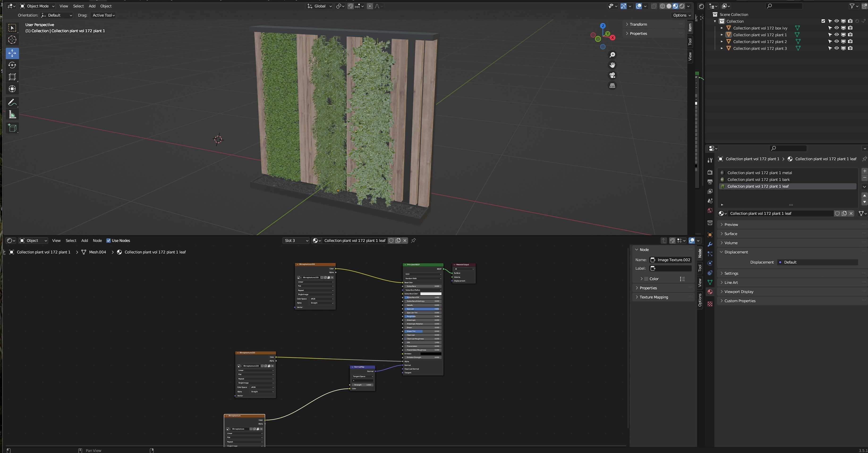Hide 'plant 2' object with eye icon
Viewport: 868px width, 453px height.
click(x=836, y=42)
